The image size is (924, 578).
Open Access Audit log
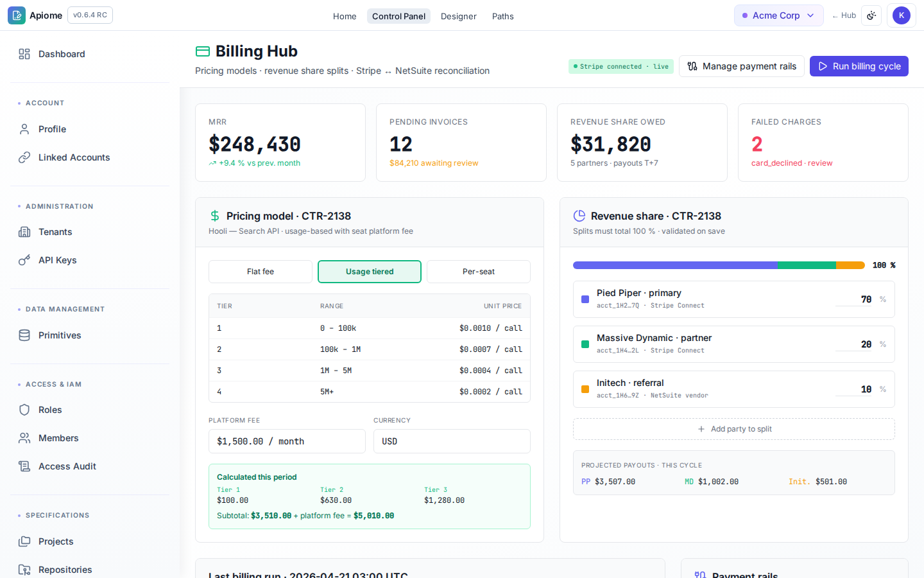coord(90,466)
